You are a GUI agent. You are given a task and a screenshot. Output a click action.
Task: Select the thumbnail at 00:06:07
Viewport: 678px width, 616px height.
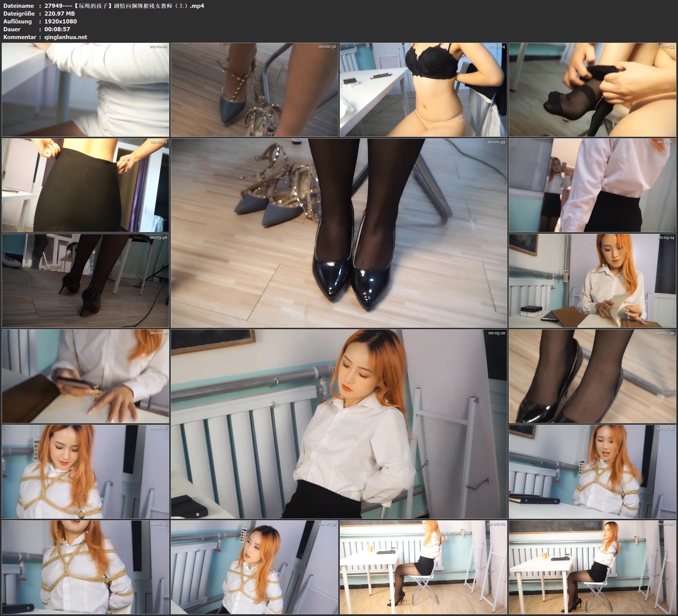[x=85, y=471]
